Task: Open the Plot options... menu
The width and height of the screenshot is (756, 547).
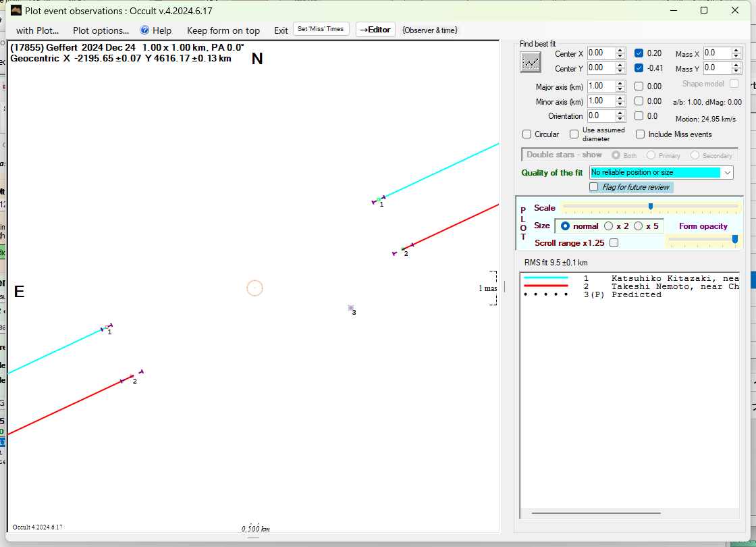Action: (x=101, y=30)
